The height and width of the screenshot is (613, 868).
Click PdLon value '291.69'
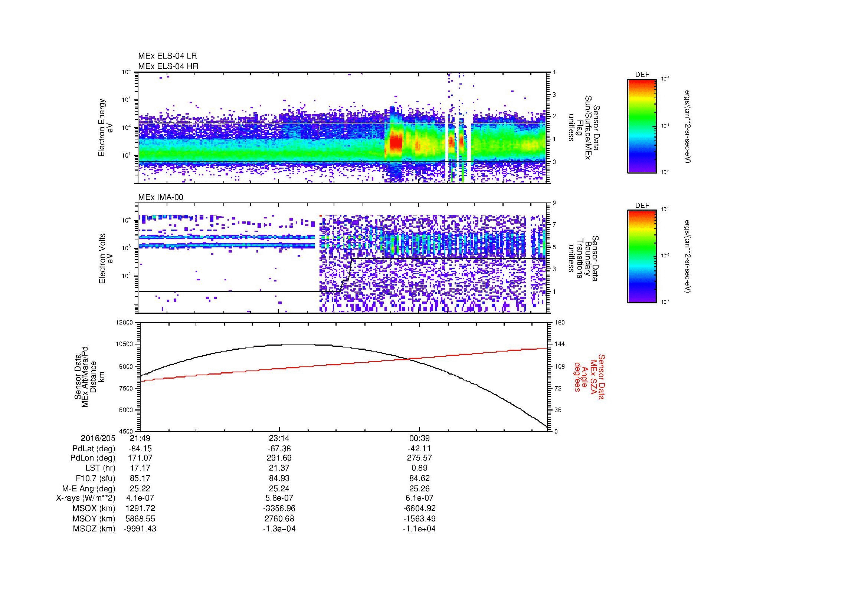click(x=279, y=458)
